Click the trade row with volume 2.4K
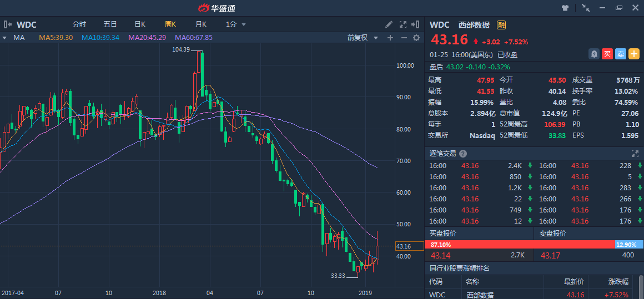 pos(479,166)
